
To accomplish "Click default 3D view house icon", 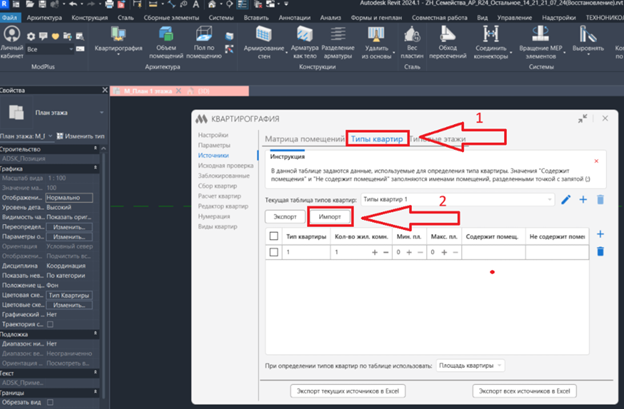I will pos(212,4).
